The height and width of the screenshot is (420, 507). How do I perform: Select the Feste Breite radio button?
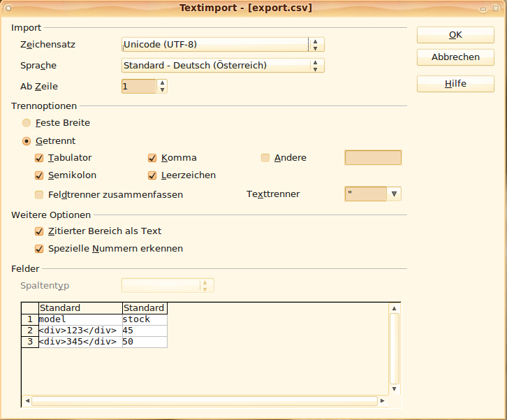point(27,123)
